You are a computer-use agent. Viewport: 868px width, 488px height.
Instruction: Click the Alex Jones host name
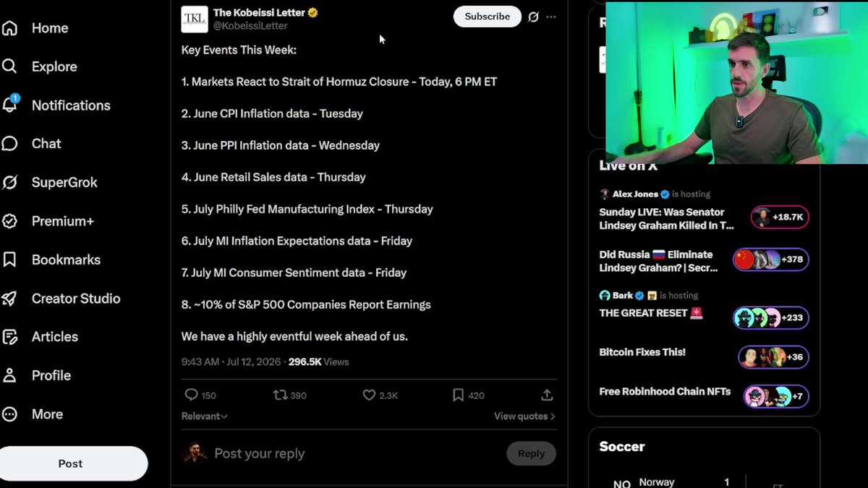tap(635, 194)
